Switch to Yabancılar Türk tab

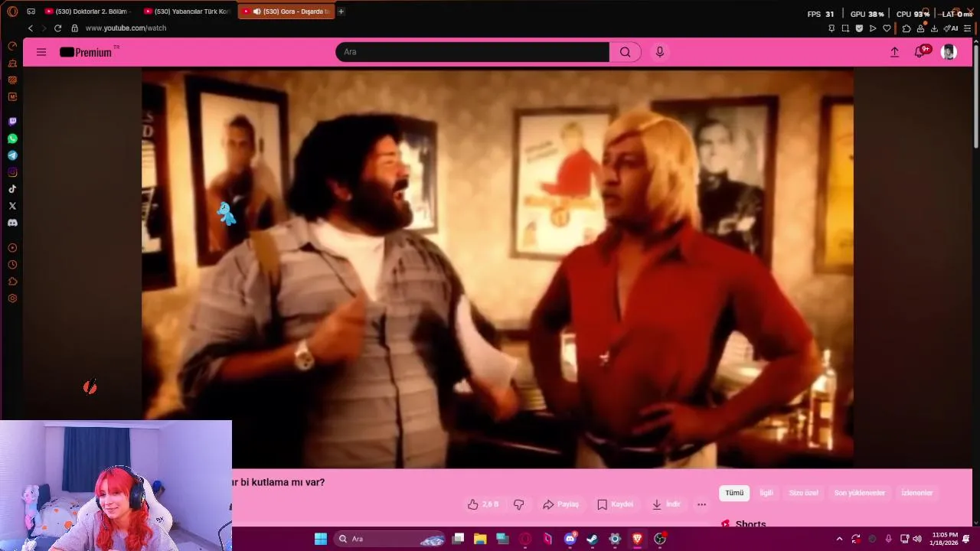pyautogui.click(x=187, y=11)
